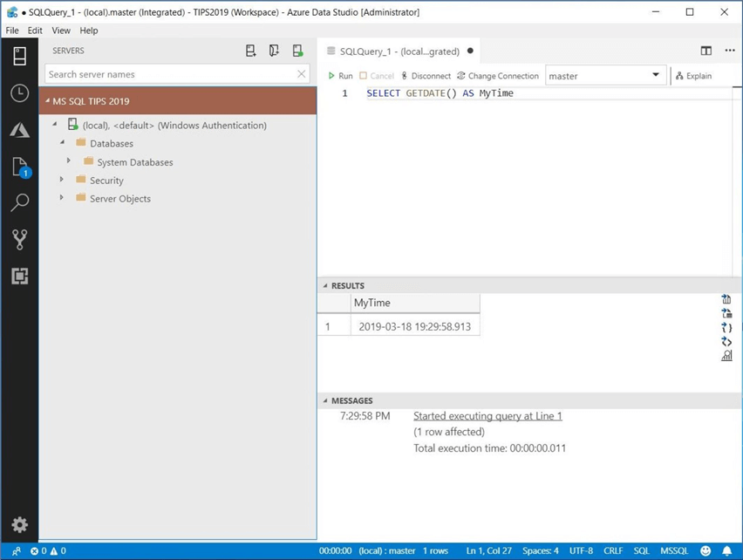Select row number 1 in results
The height and width of the screenshot is (560, 743).
(x=334, y=326)
